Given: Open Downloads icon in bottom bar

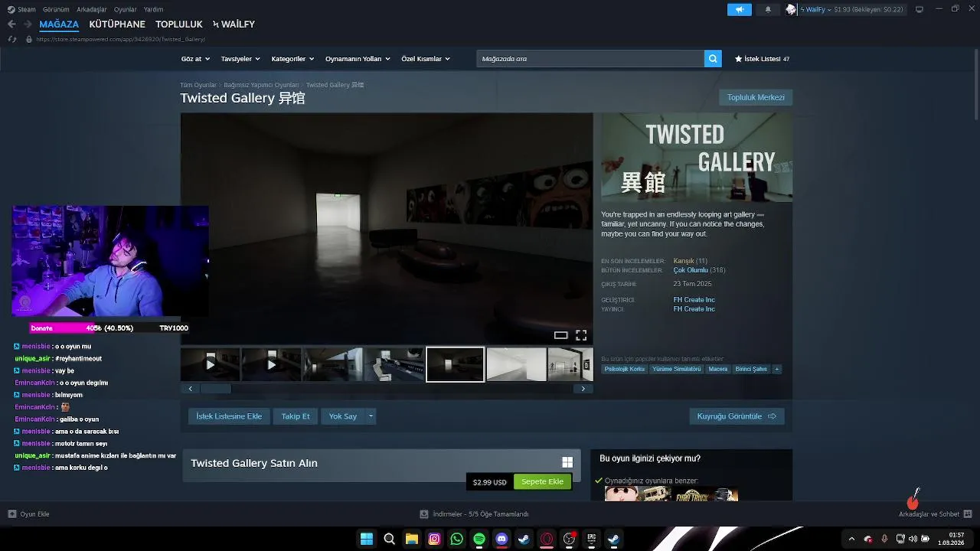Looking at the screenshot, I should coord(424,514).
